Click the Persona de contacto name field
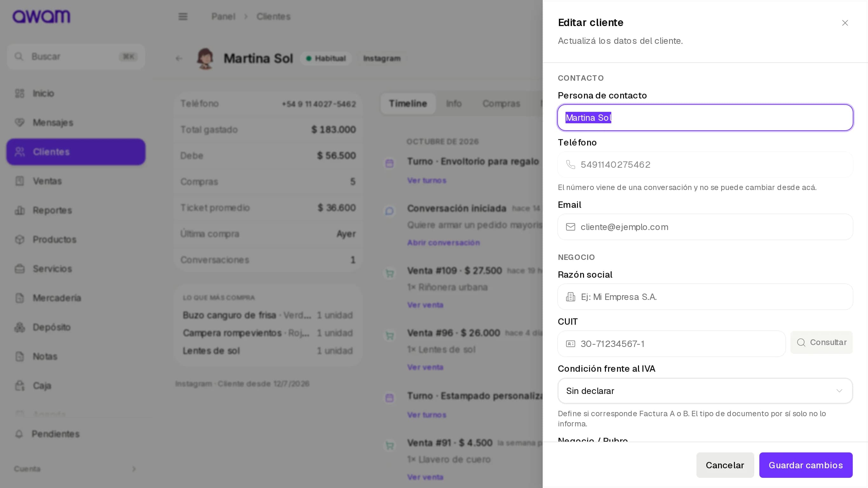 (705, 118)
